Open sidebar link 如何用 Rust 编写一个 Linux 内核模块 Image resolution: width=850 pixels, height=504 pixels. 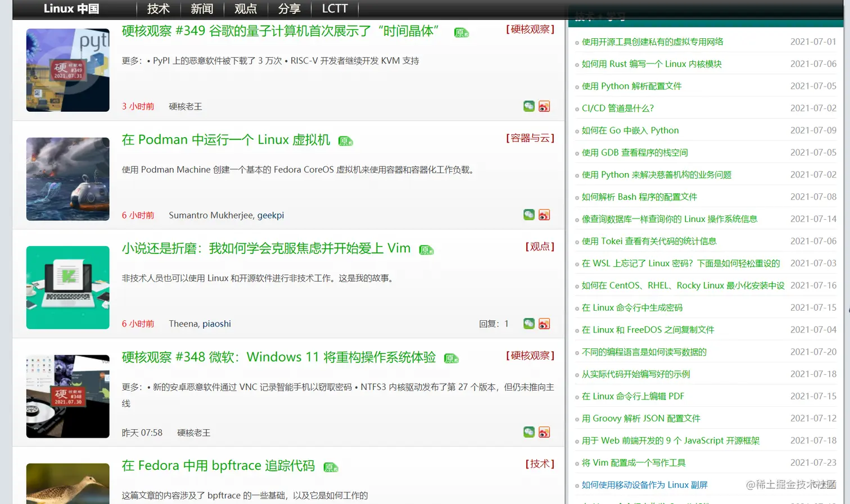[x=652, y=64]
